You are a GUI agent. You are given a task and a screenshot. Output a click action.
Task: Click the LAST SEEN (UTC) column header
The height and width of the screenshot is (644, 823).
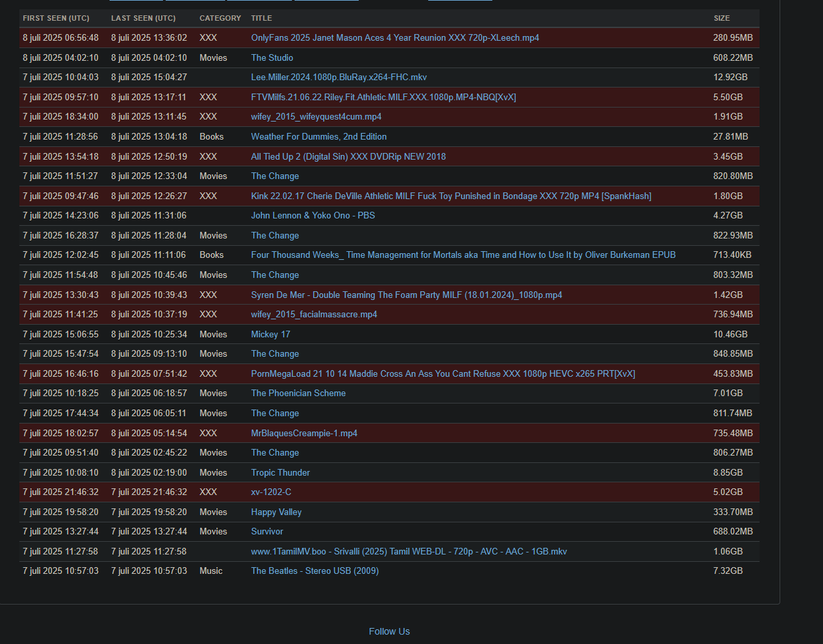pos(144,18)
